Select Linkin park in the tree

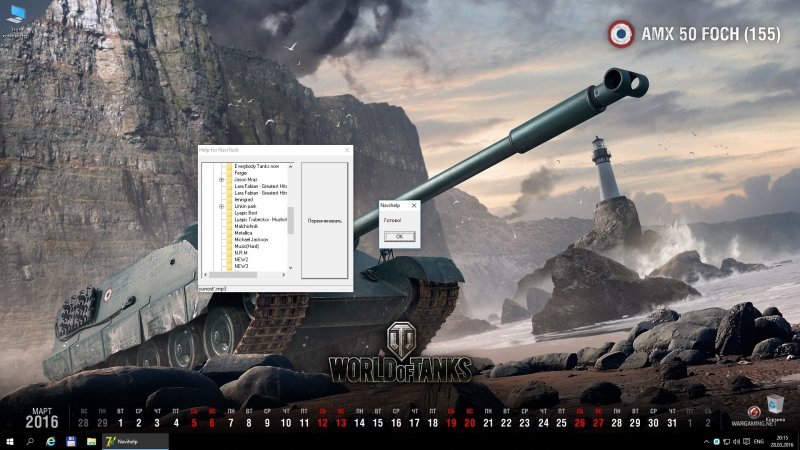tap(245, 206)
